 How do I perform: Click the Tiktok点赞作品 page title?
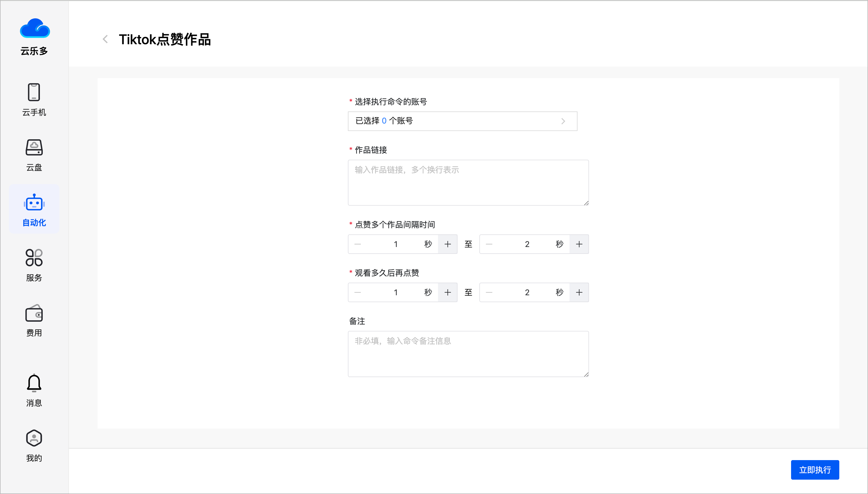pos(165,39)
